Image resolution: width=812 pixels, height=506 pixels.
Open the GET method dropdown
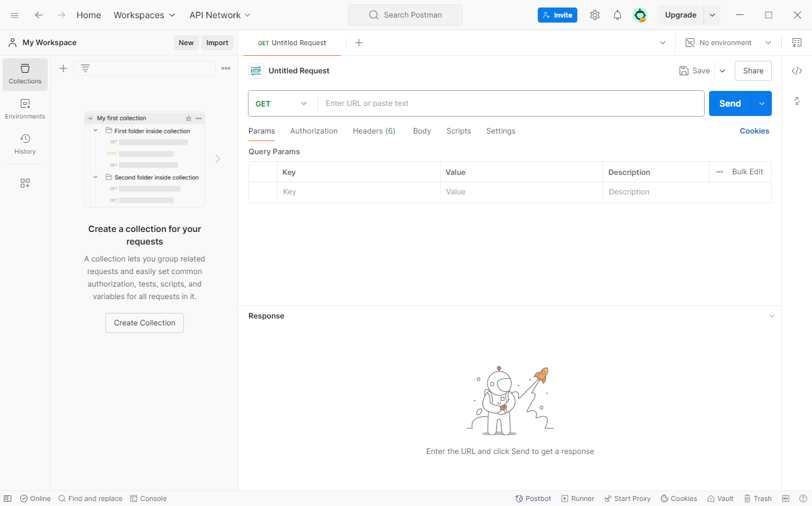(x=282, y=103)
